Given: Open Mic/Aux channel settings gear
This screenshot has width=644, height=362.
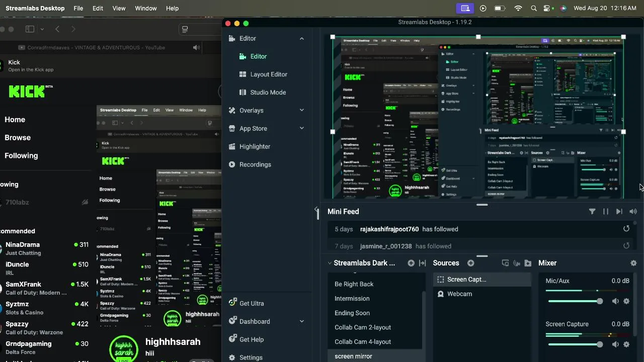Looking at the screenshot, I should pos(626,301).
